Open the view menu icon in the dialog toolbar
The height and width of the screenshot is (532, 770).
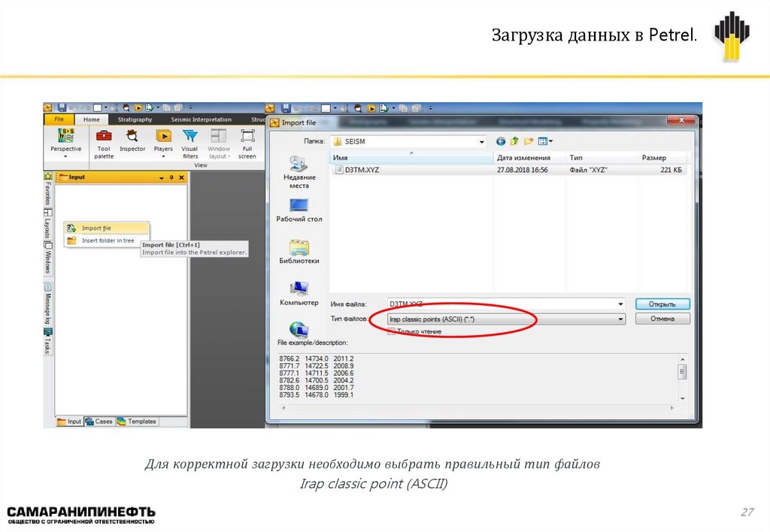coord(544,141)
